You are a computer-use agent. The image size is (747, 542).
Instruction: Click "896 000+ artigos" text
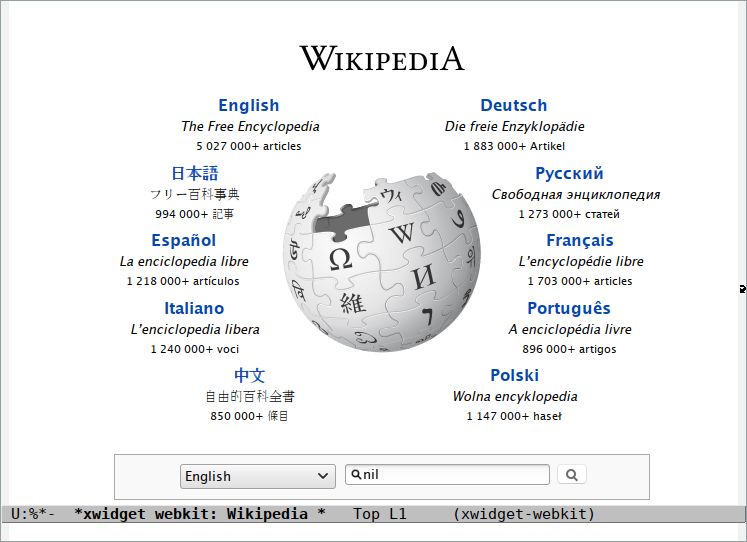[569, 349]
